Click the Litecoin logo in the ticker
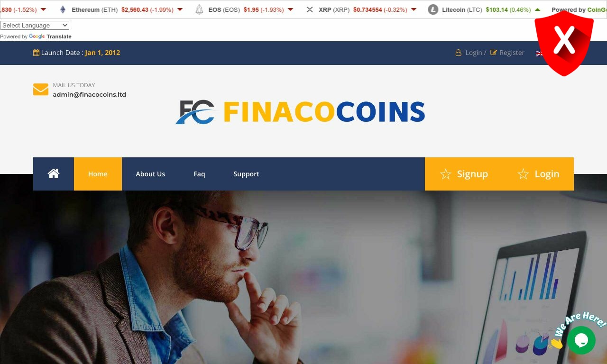Image resolution: width=607 pixels, height=364 pixels. 433,9
